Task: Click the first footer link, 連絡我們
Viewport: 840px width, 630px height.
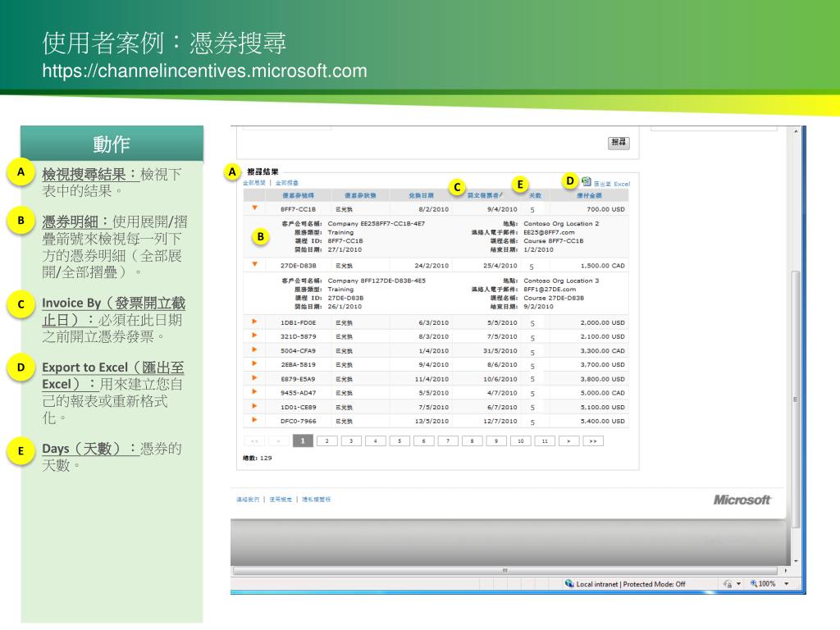Action: [248, 500]
